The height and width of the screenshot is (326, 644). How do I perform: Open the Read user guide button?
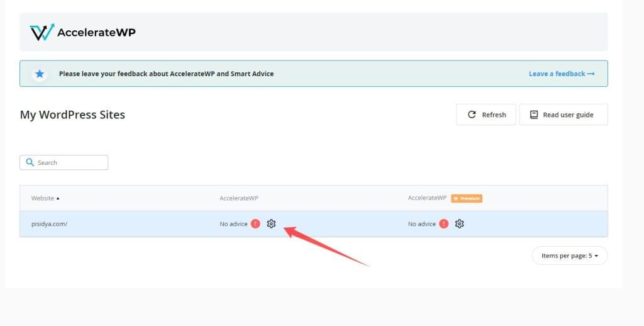(x=563, y=115)
